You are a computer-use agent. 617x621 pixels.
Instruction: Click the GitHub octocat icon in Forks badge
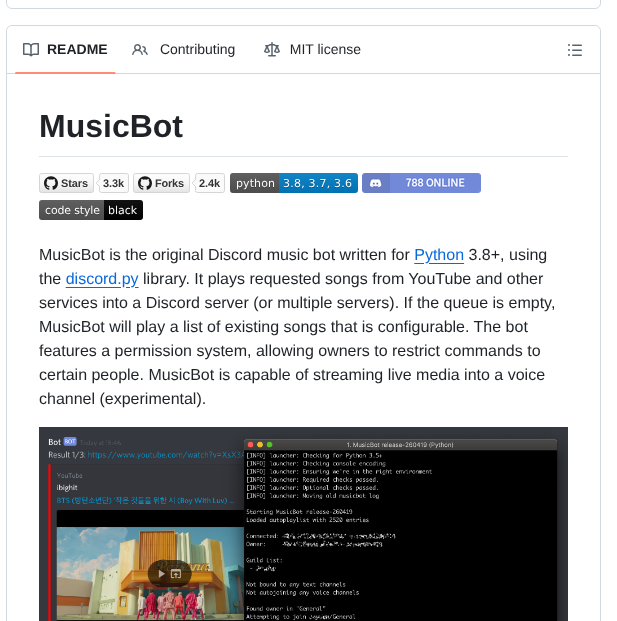[x=145, y=183]
